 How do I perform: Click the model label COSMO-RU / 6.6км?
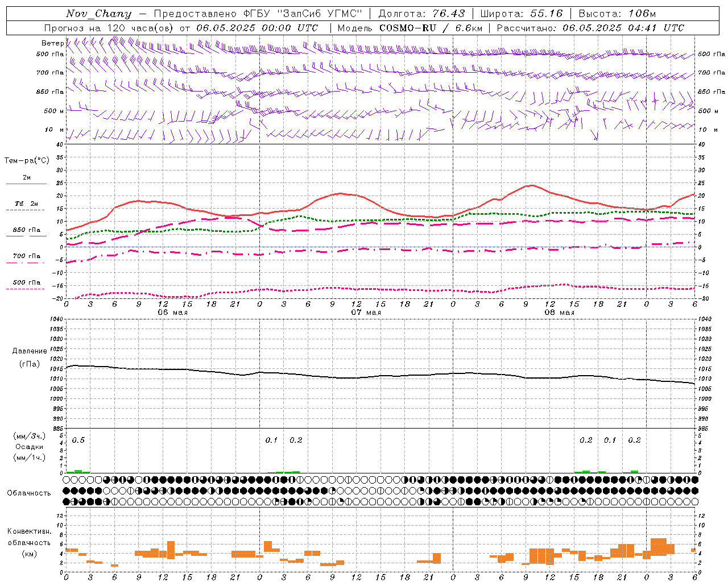tap(431, 28)
